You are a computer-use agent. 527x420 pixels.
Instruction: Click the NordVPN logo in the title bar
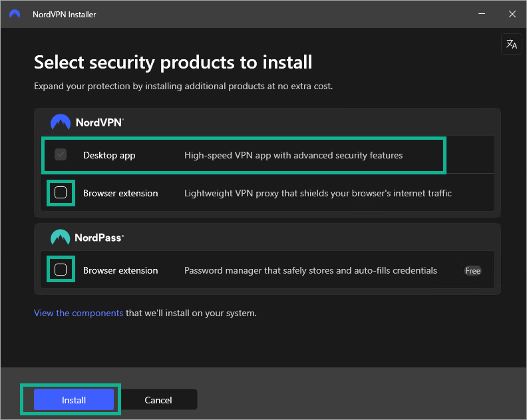point(15,14)
